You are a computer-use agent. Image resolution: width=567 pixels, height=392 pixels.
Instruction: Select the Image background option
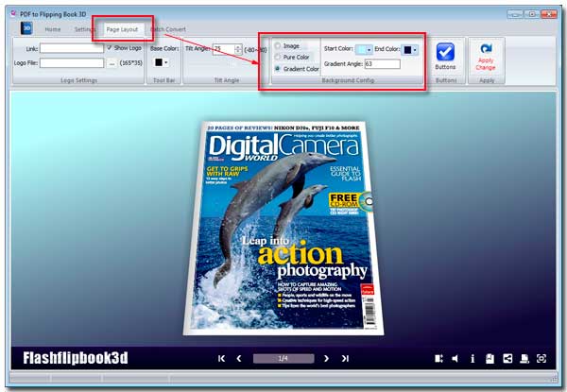pyautogui.click(x=278, y=46)
